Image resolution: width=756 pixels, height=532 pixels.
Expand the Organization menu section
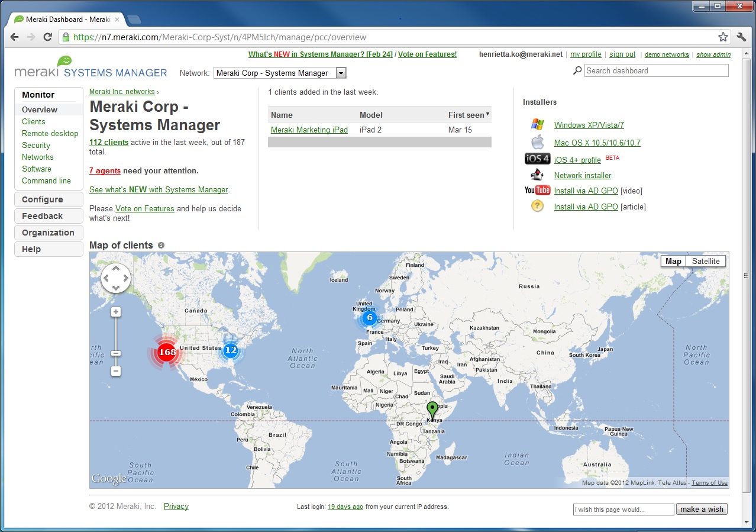49,233
